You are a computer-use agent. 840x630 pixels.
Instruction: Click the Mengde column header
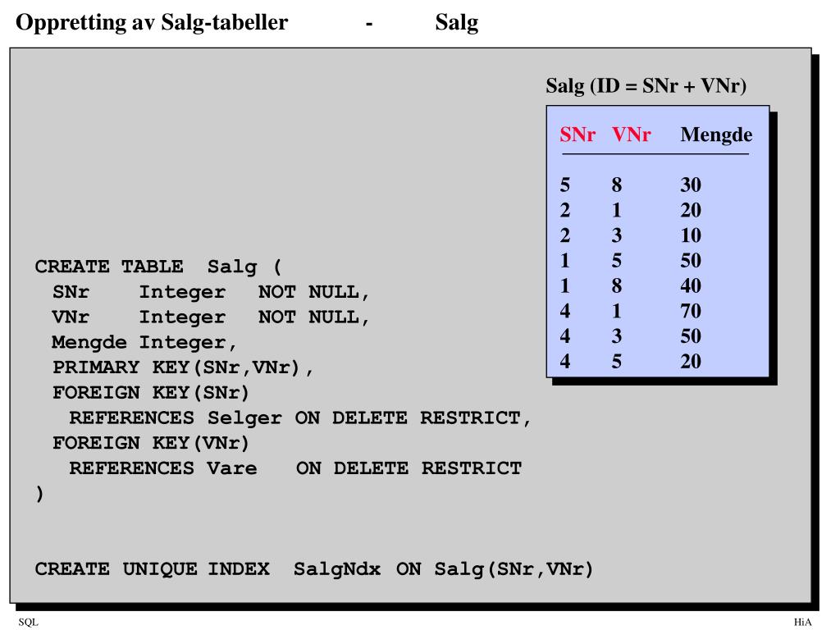[716, 135]
